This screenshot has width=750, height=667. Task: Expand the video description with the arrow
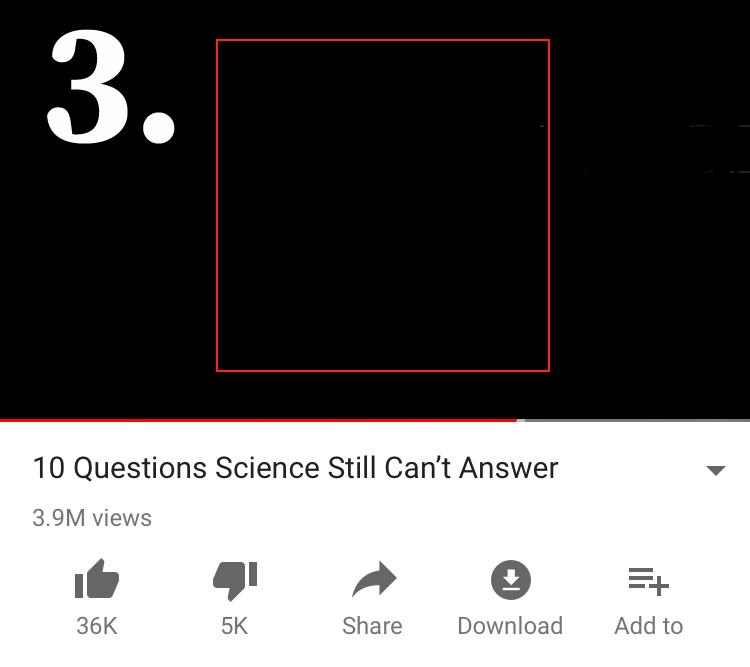tap(716, 470)
